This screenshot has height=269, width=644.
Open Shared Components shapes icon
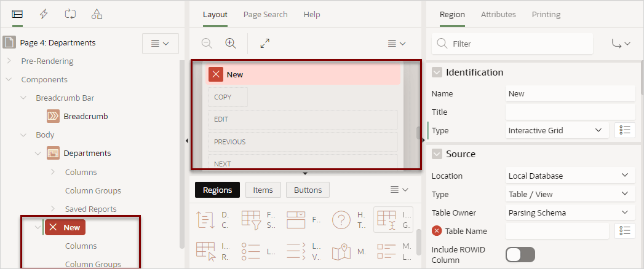point(97,14)
